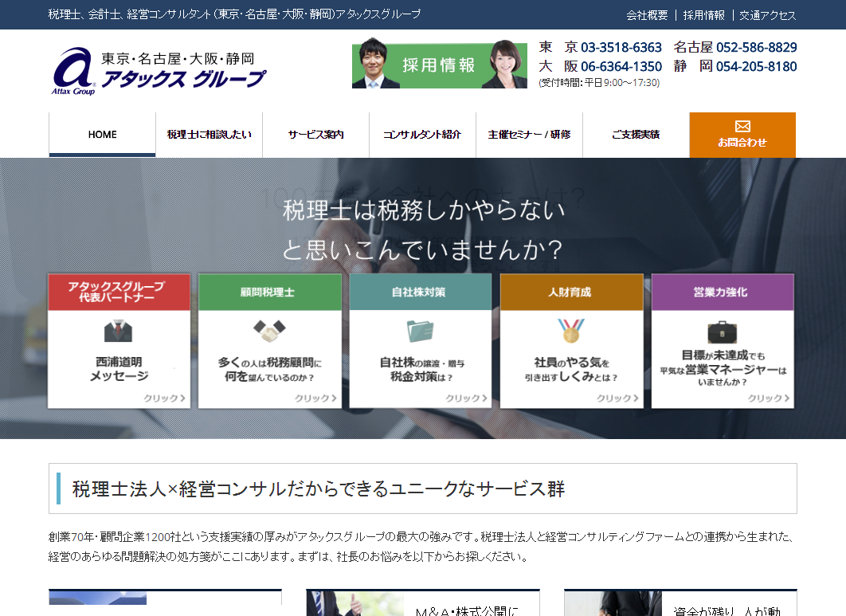Click the header tagline 税理士、会計士、経営コンサルタント
846x616 pixels.
coord(234,14)
